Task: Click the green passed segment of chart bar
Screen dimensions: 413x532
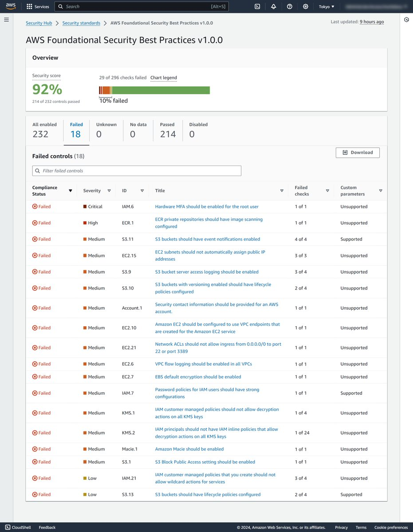Action: point(161,90)
